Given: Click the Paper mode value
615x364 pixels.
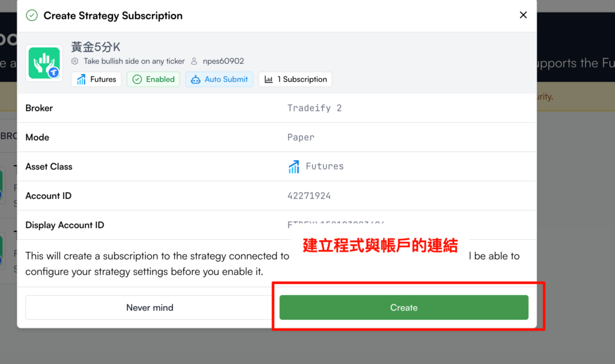Looking at the screenshot, I should [301, 138].
